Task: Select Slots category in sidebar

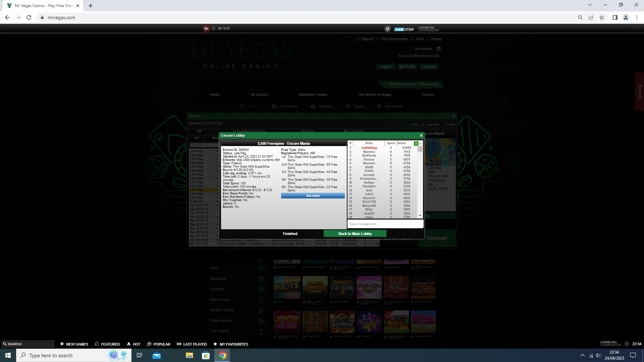Action: point(214,268)
